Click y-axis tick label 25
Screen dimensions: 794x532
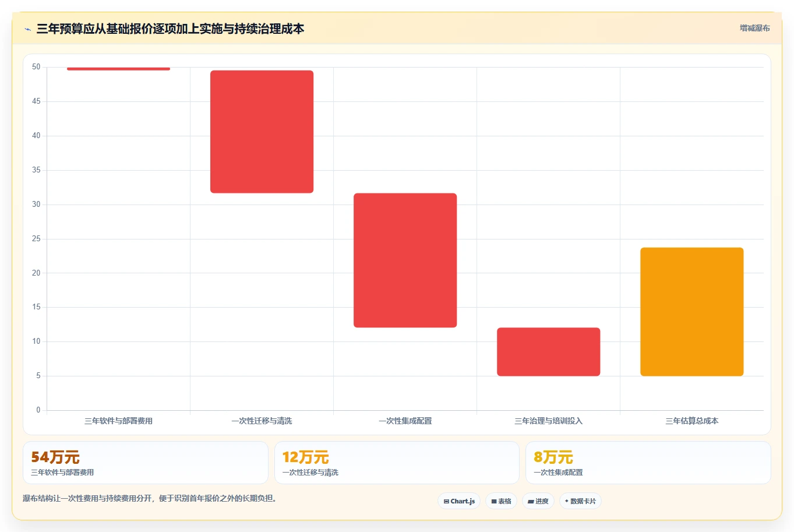36,239
